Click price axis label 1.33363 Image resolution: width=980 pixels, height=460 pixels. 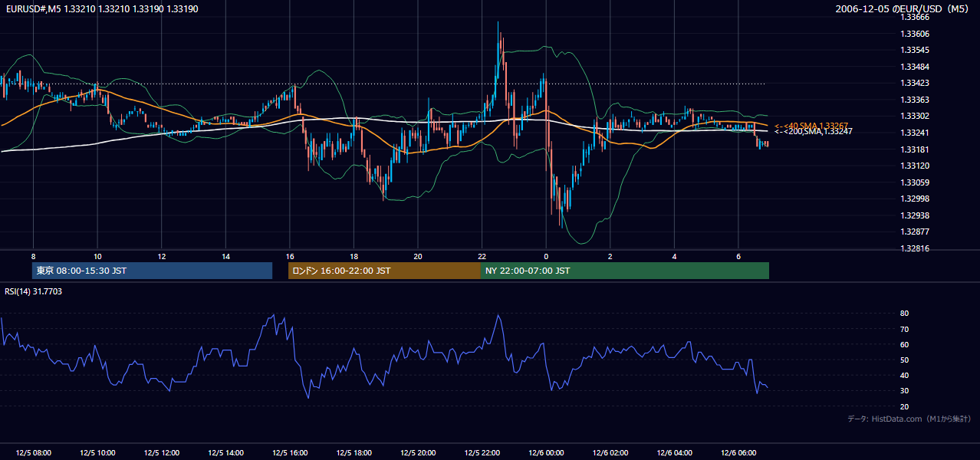(914, 100)
